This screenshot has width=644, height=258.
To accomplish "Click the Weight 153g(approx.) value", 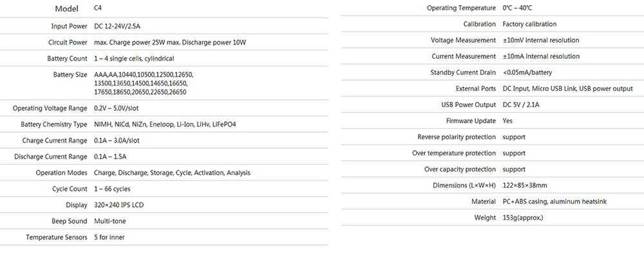I will [523, 217].
